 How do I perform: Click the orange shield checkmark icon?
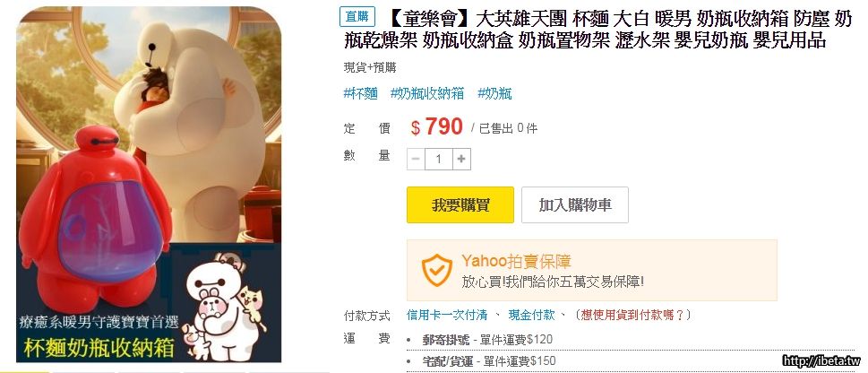coord(437,270)
